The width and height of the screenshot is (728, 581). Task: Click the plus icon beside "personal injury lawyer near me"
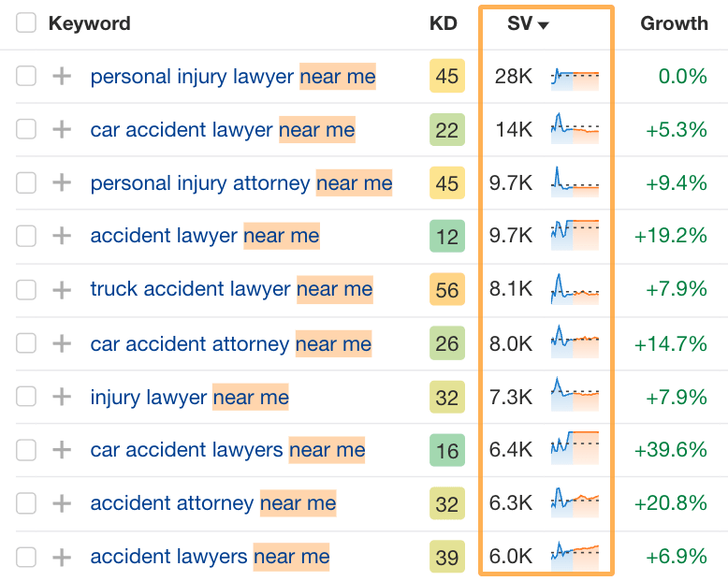click(x=62, y=77)
